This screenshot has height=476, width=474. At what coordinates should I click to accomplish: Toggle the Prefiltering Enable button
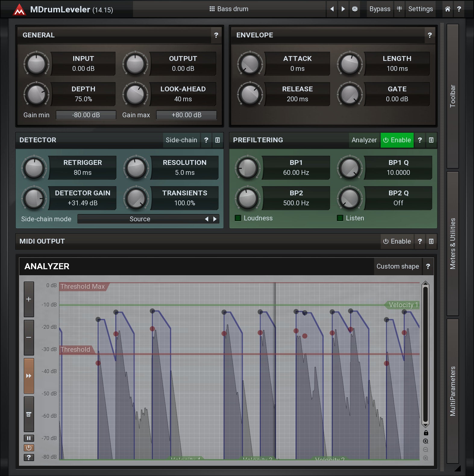(x=397, y=140)
